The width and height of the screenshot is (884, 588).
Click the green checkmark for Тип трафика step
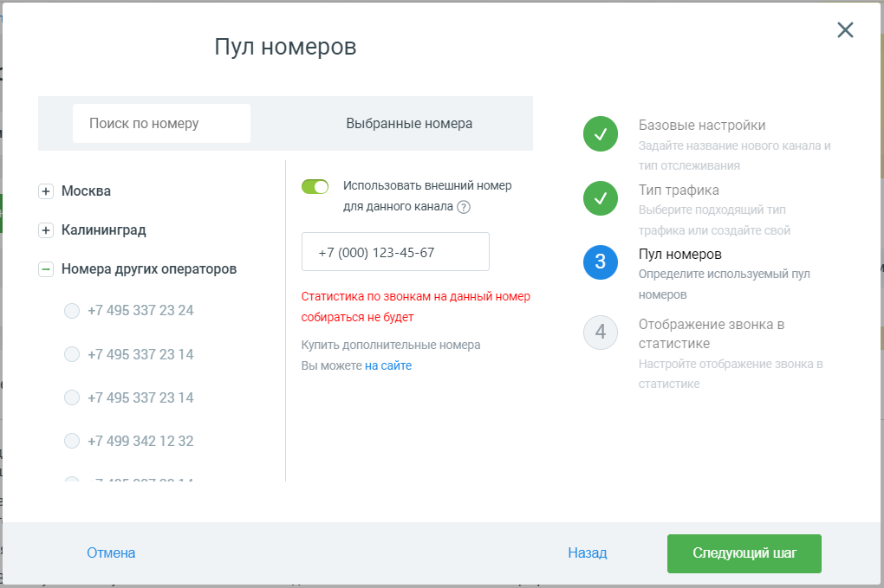601,198
